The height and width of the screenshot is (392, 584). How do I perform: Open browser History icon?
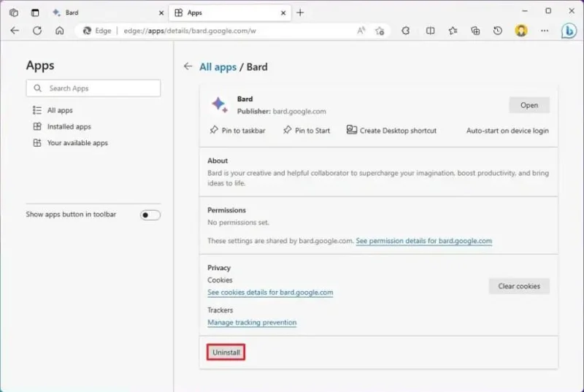click(x=498, y=31)
